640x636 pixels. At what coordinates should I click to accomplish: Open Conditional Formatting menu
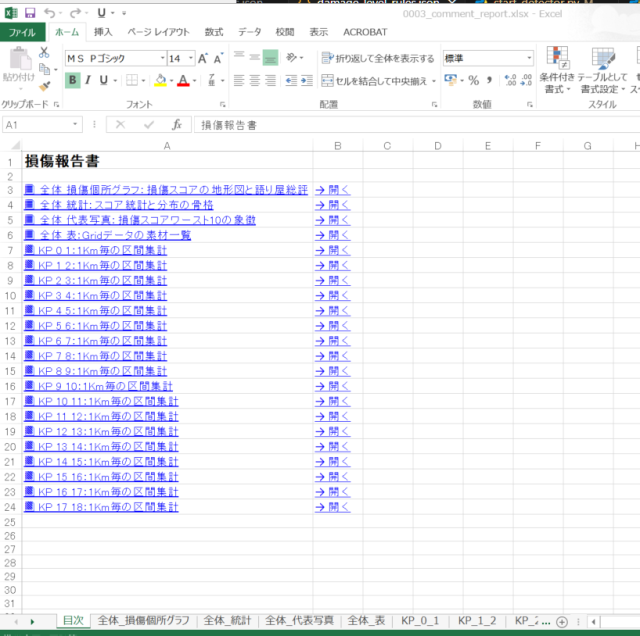(x=557, y=70)
